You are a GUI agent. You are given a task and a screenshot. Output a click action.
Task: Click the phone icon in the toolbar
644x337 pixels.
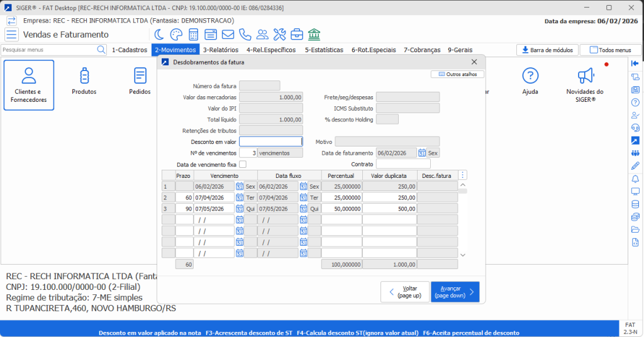pos(245,35)
